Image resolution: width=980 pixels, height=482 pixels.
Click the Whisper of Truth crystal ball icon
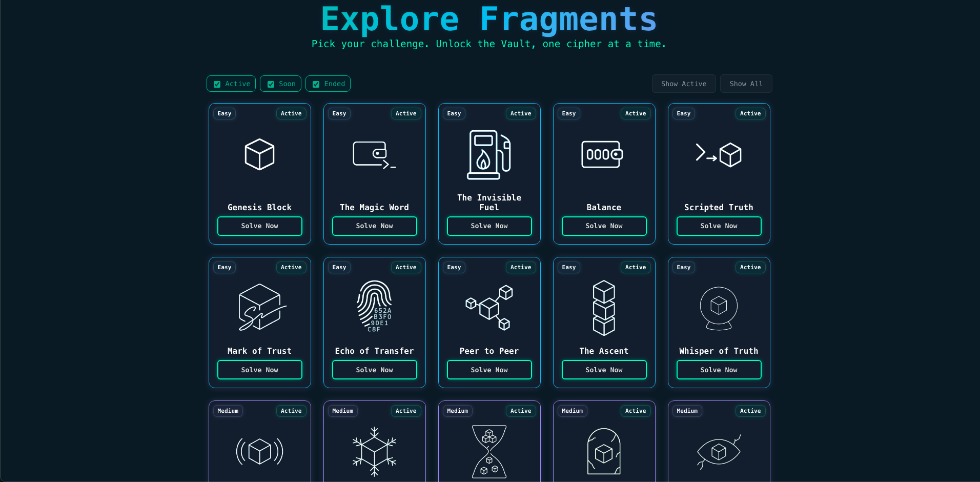tap(719, 308)
